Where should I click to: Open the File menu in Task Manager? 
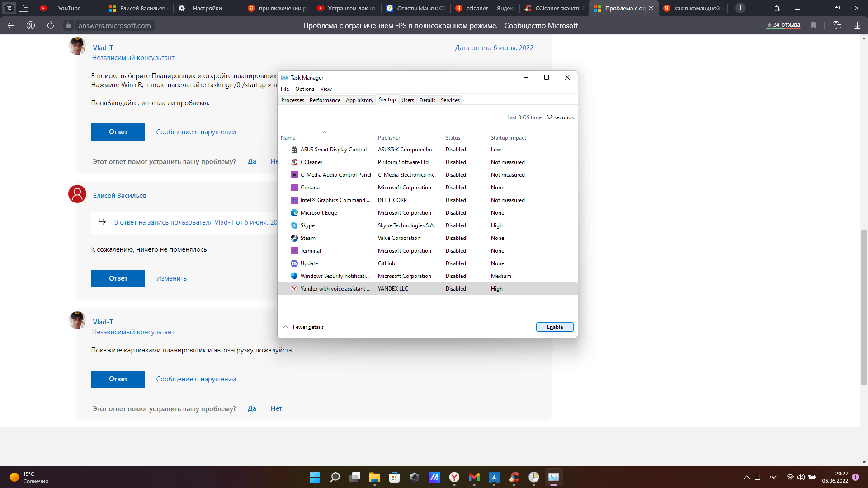tap(285, 89)
